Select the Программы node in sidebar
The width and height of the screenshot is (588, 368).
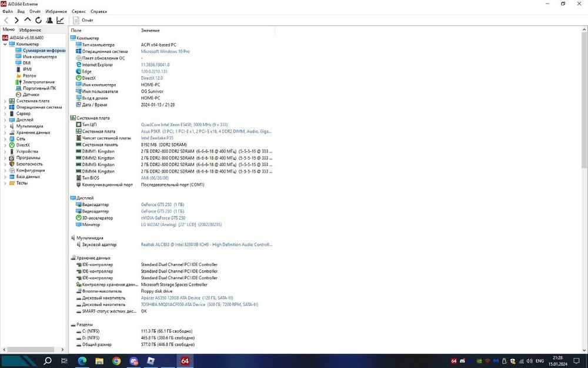click(25, 158)
